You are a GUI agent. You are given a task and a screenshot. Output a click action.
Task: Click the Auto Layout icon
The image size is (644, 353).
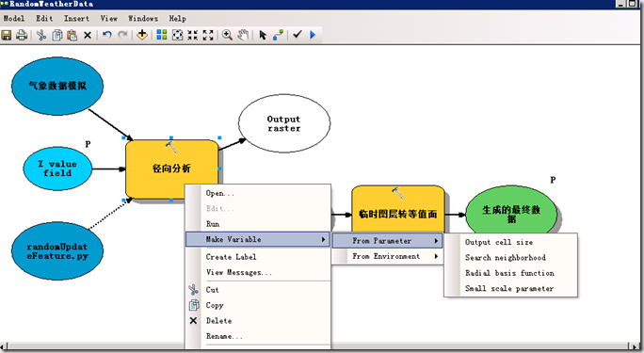tap(162, 35)
